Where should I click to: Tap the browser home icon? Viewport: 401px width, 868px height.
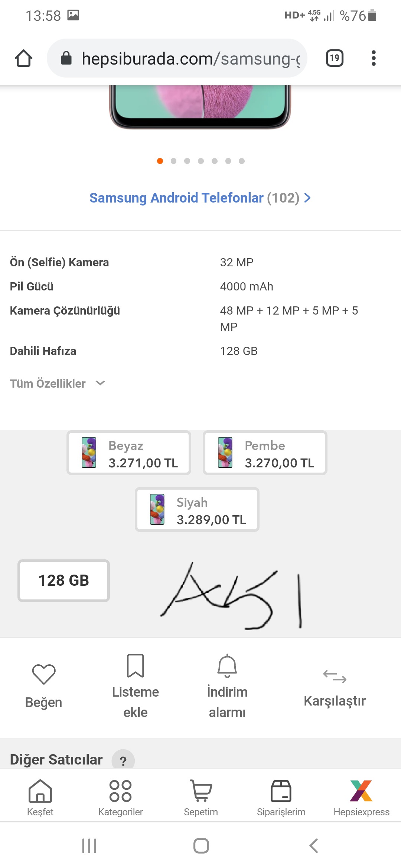tap(23, 58)
